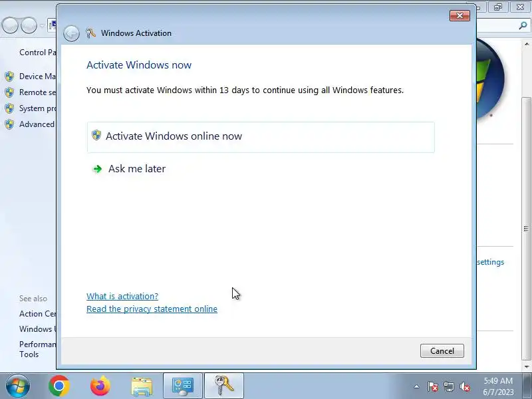The image size is (532, 399).
Task: Click the keys icon beside the Windows Activation title
Action: pos(90,33)
